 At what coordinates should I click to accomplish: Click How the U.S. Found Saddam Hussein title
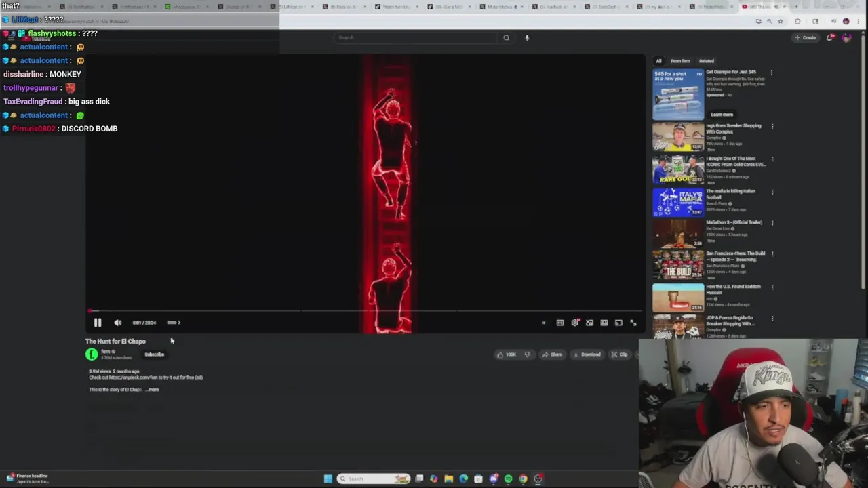point(733,289)
